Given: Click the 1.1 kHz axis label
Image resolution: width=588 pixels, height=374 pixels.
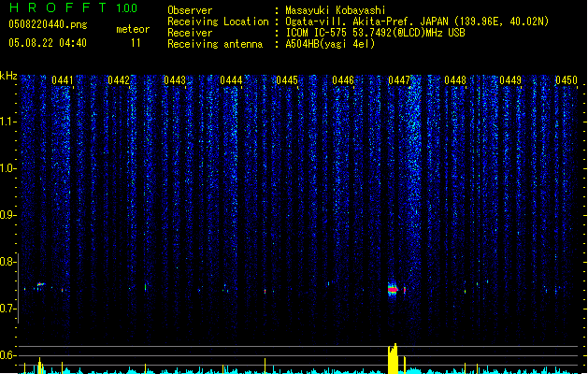Looking at the screenshot, I should tap(7, 122).
